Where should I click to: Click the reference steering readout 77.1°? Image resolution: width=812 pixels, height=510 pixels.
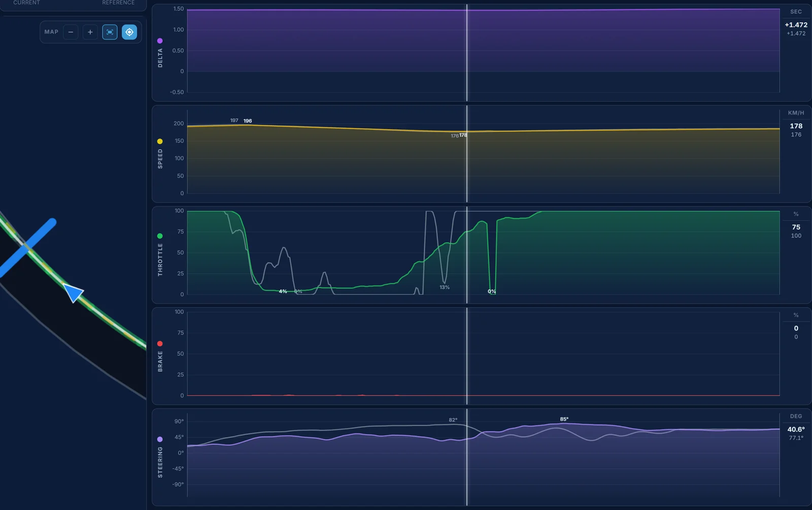pyautogui.click(x=796, y=438)
